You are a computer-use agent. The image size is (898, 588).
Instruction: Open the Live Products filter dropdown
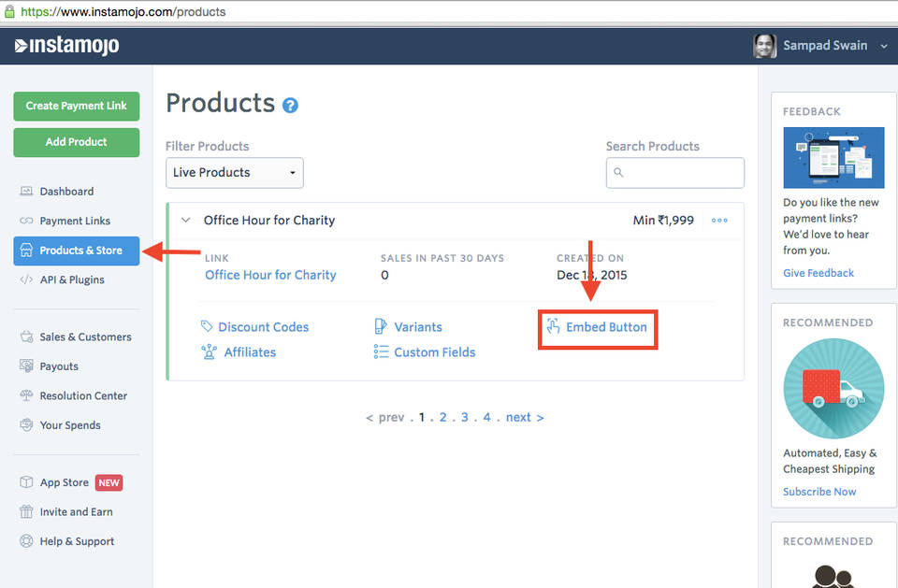[x=235, y=173]
